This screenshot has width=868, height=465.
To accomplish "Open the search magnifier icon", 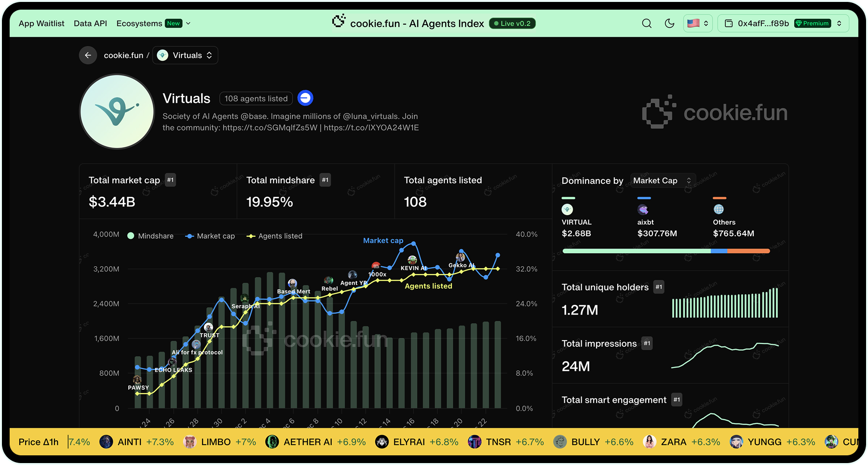I will [647, 23].
